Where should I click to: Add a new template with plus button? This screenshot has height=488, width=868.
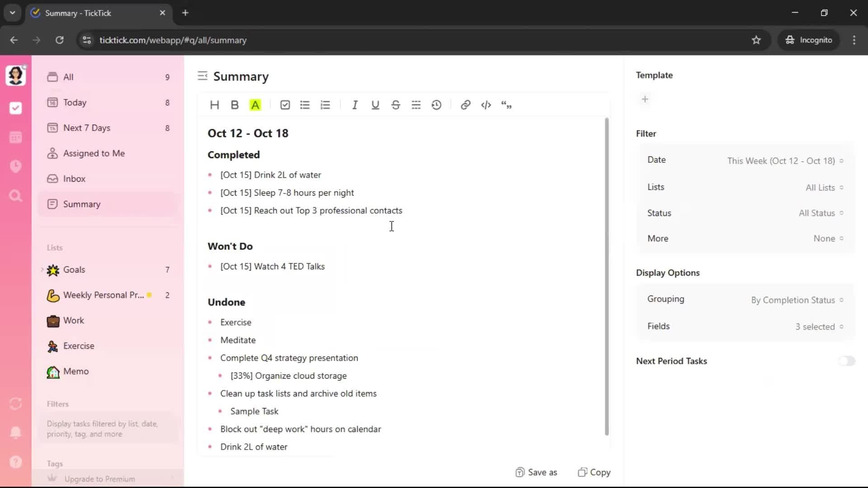[x=645, y=99]
